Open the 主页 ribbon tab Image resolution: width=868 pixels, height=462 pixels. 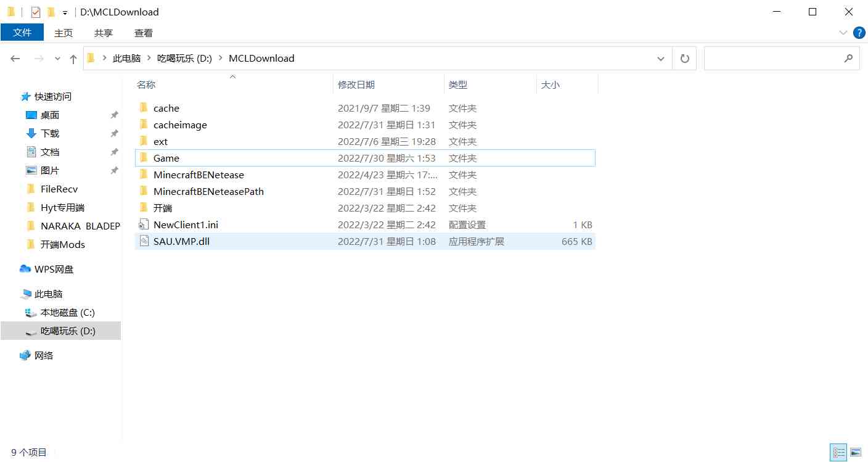[63, 33]
